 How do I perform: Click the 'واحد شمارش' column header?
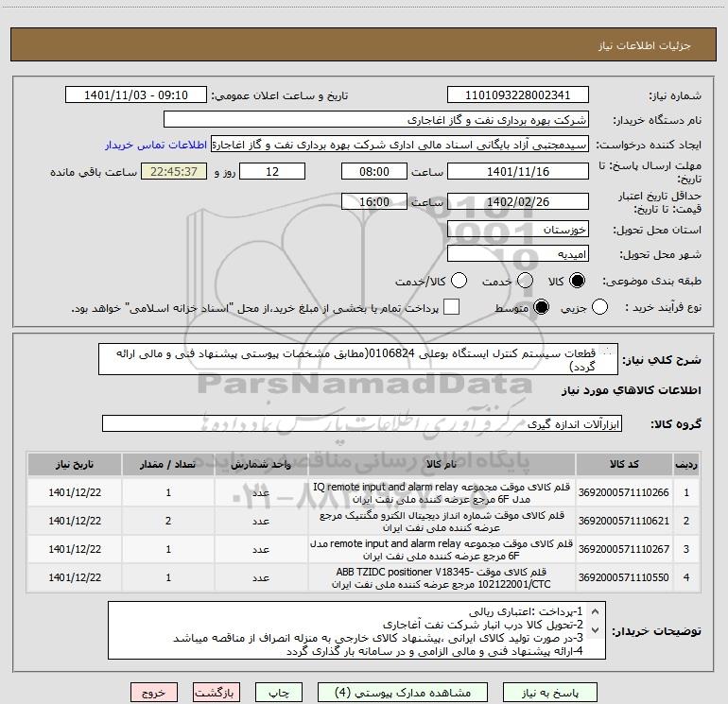pos(261,464)
